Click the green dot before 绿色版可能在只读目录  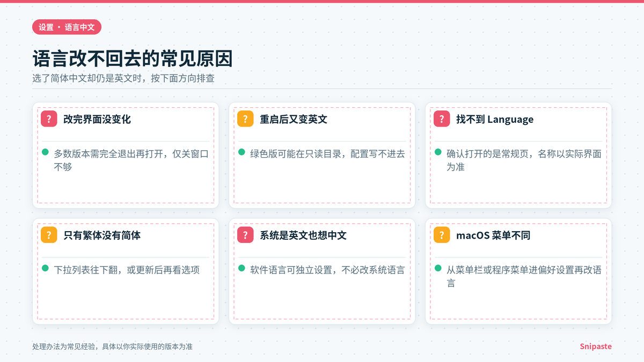tap(241, 152)
